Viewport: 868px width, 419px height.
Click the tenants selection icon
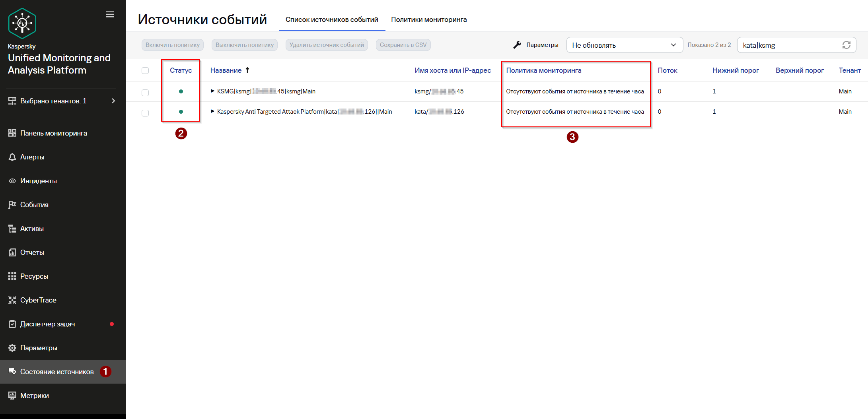(x=12, y=101)
